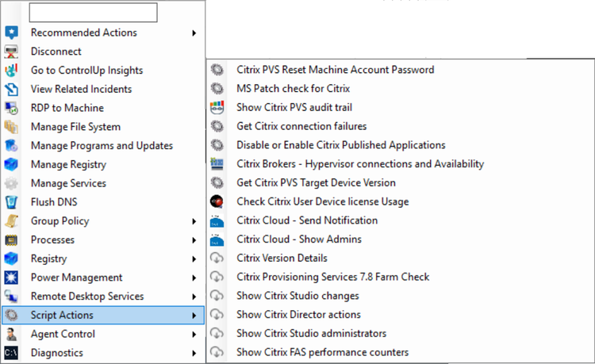Run Citrix PVS Reset Machine Account Password
Image resolution: width=595 pixels, height=364 pixels.
[x=401, y=70]
